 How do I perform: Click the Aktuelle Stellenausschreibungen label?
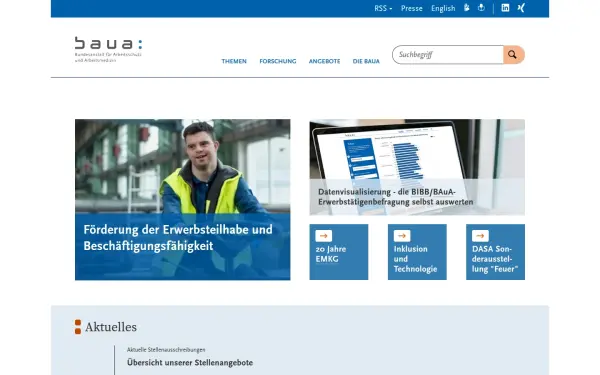pos(166,350)
